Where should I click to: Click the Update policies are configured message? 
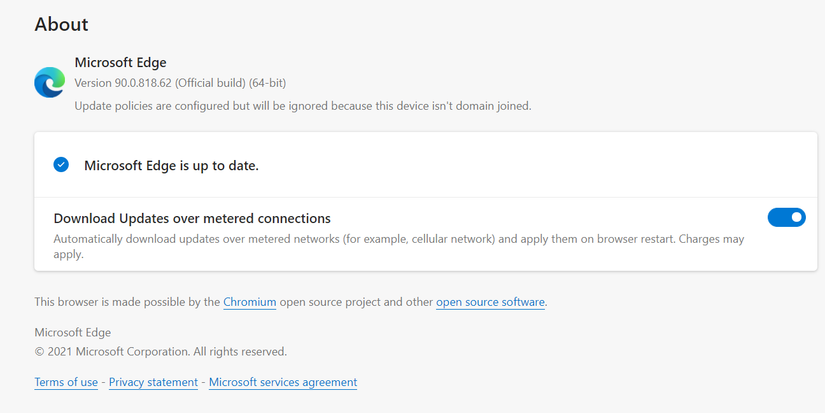(x=303, y=106)
